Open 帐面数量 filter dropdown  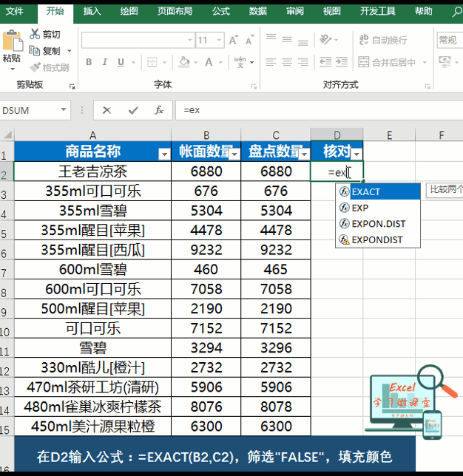click(x=234, y=154)
